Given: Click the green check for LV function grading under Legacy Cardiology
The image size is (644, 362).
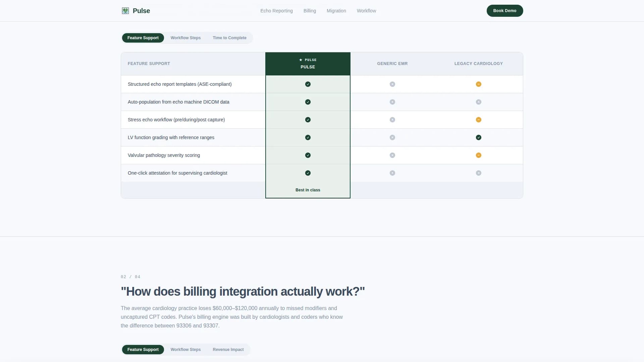Looking at the screenshot, I should click(479, 137).
